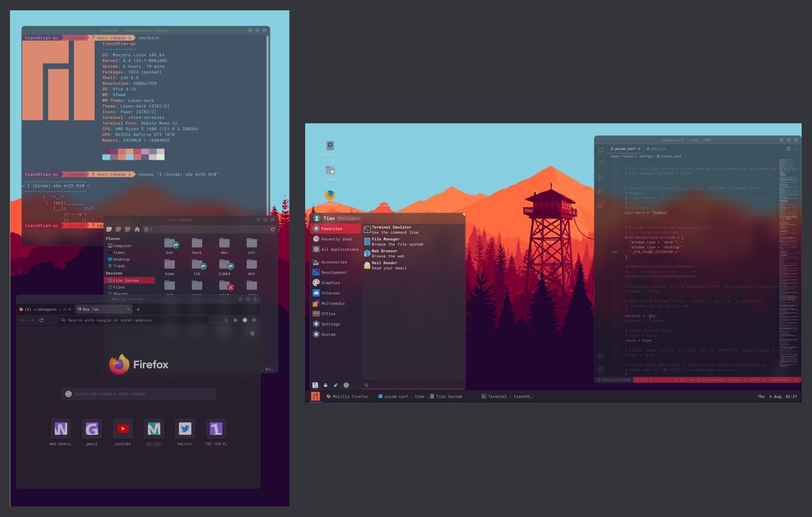Switch to the r/unixporn Firefox tab
This screenshot has height=517, width=812.
(45, 309)
